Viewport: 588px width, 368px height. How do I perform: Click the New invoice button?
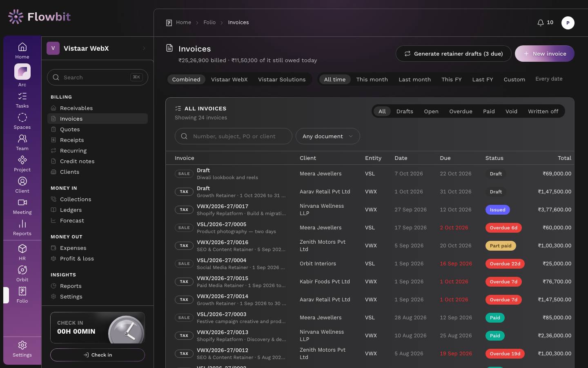click(x=545, y=54)
